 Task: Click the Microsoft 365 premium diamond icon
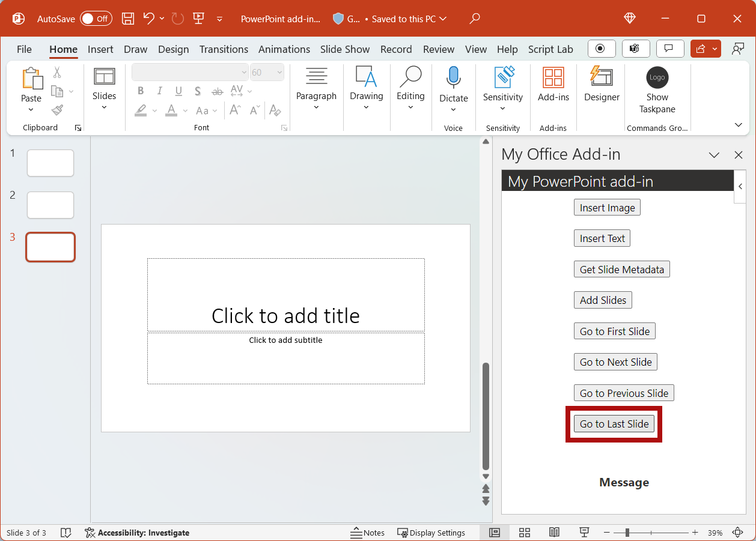630,19
